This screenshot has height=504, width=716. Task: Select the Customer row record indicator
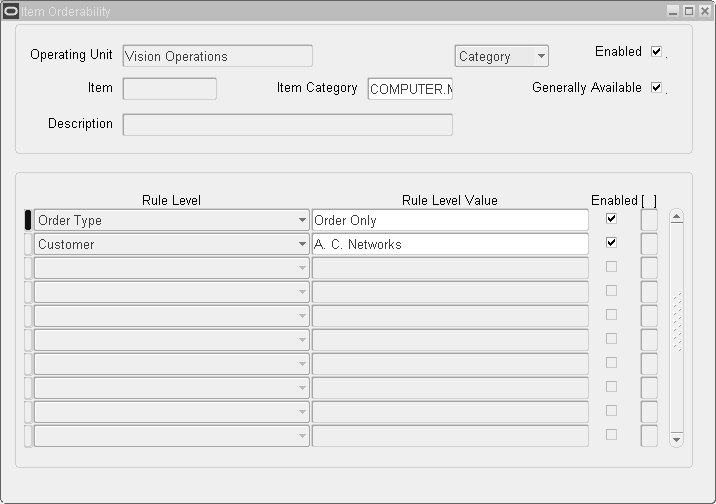(x=28, y=244)
